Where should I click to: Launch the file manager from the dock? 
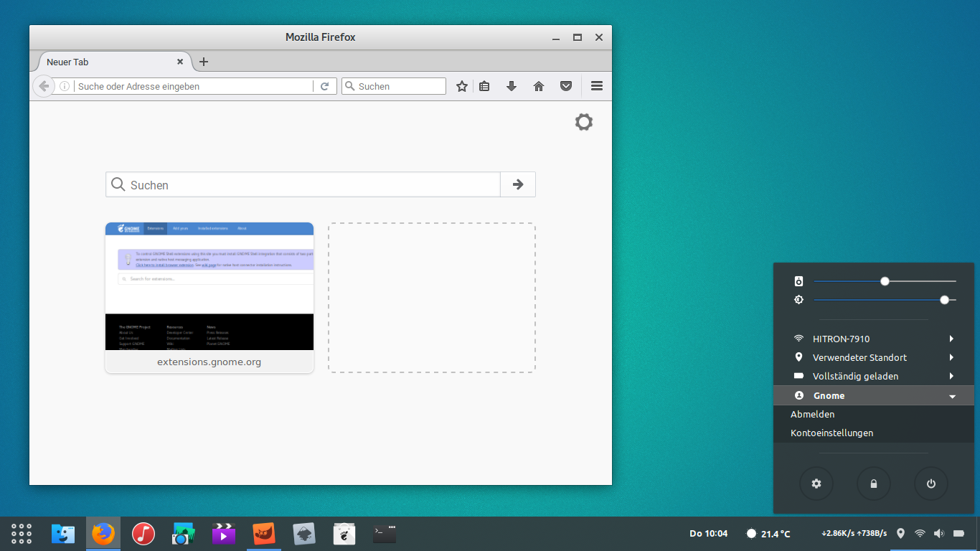63,534
